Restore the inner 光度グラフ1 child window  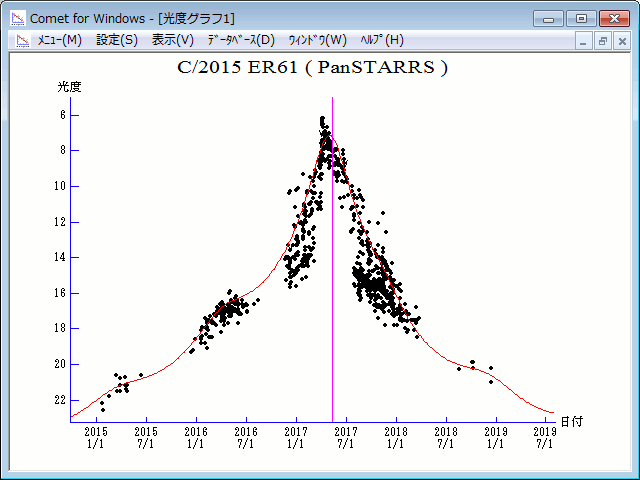click(x=602, y=41)
